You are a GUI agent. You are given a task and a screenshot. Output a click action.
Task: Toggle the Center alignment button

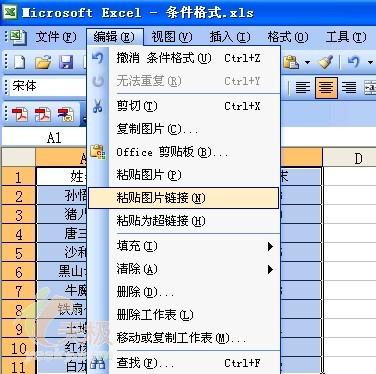pyautogui.click(x=326, y=88)
